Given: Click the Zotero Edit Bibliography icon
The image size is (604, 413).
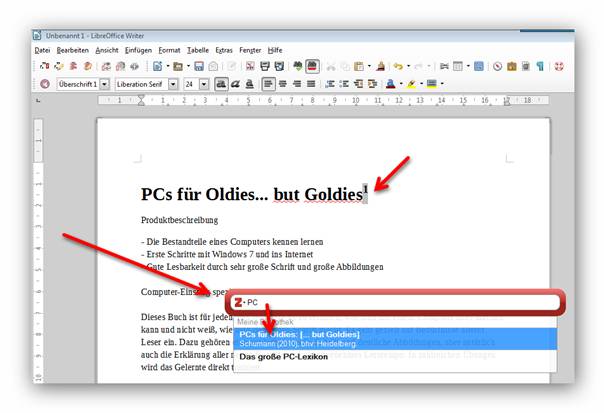Looking at the screenshot, I should tap(88, 66).
